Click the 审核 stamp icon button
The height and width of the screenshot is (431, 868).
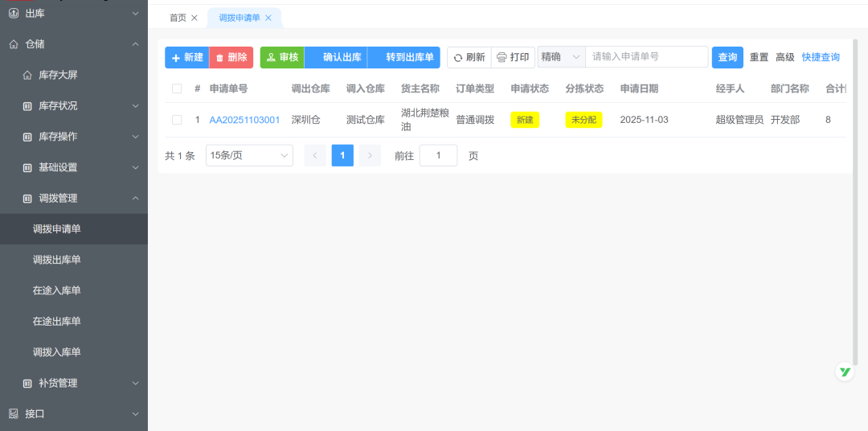click(282, 57)
